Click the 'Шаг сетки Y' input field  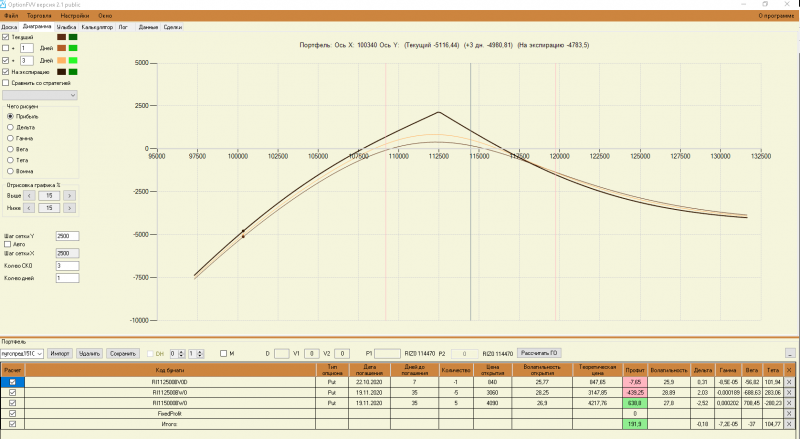(x=67, y=236)
